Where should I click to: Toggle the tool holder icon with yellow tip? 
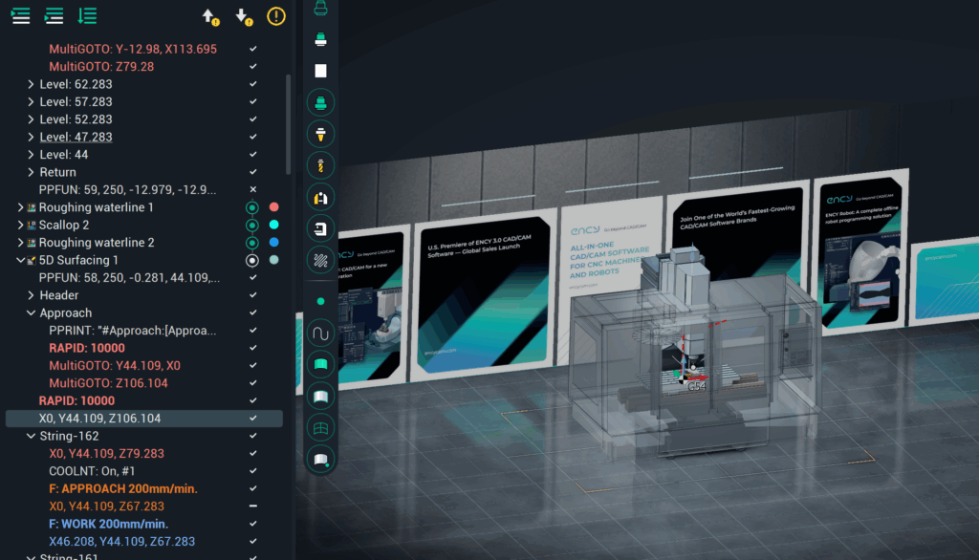coord(320,134)
